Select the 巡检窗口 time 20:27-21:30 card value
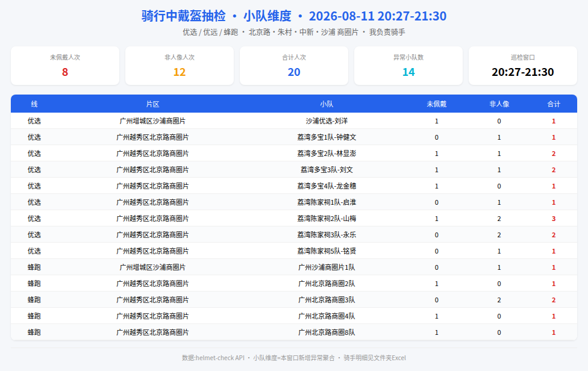The height and width of the screenshot is (371, 588). point(523,72)
